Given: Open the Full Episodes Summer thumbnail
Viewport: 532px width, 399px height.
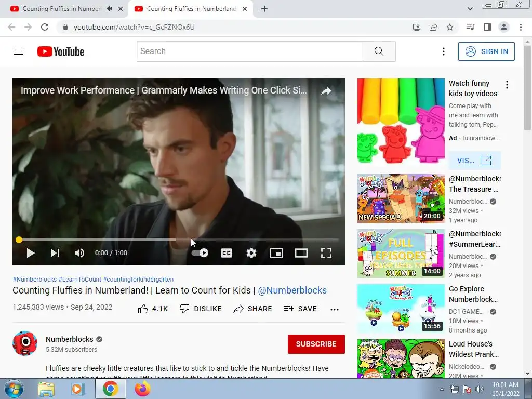Looking at the screenshot, I should click(x=401, y=254).
